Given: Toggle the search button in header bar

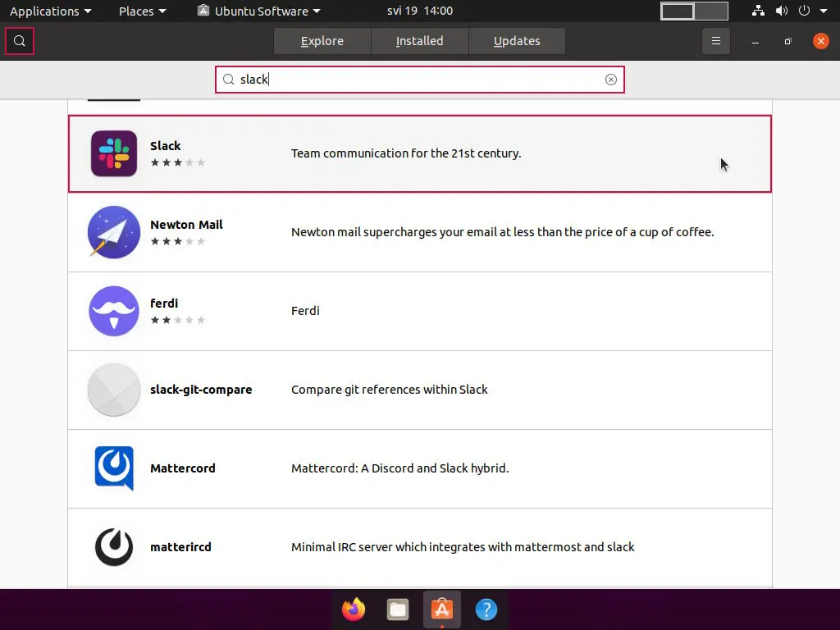Looking at the screenshot, I should (20, 41).
